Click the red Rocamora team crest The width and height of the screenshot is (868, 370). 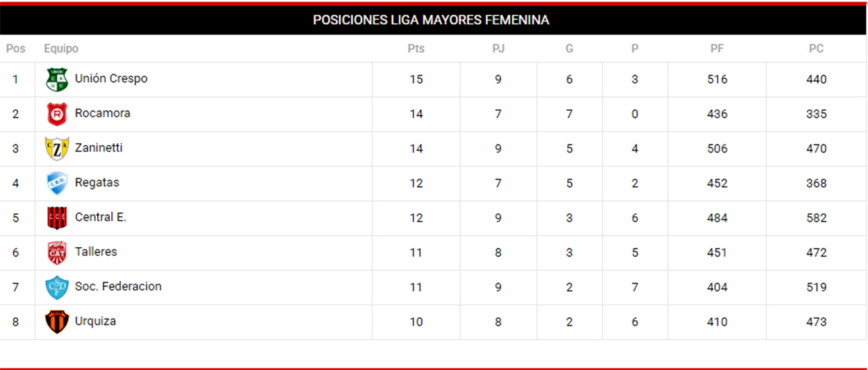[x=57, y=114]
